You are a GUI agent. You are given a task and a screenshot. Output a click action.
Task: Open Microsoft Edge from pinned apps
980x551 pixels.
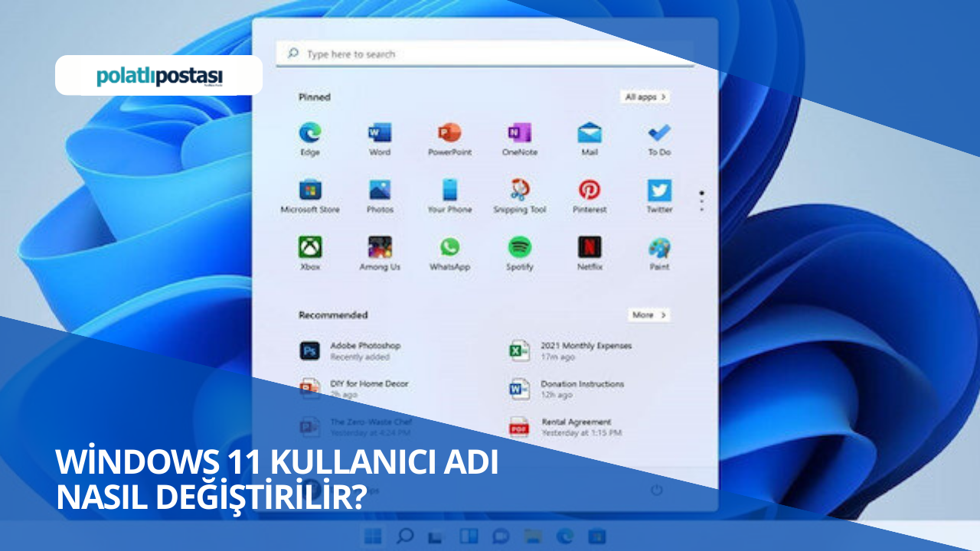[x=311, y=132]
